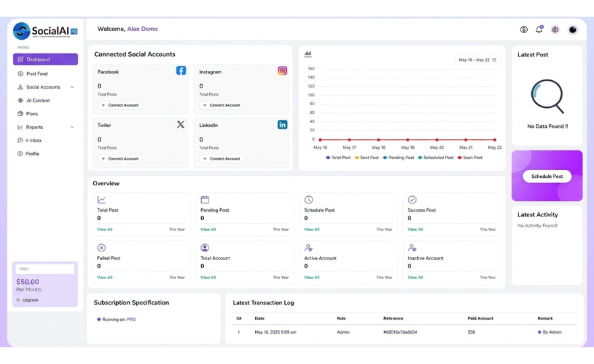Screen dimensions: 594x364
Task: Click the PRO field in plan card
Action: (45, 269)
